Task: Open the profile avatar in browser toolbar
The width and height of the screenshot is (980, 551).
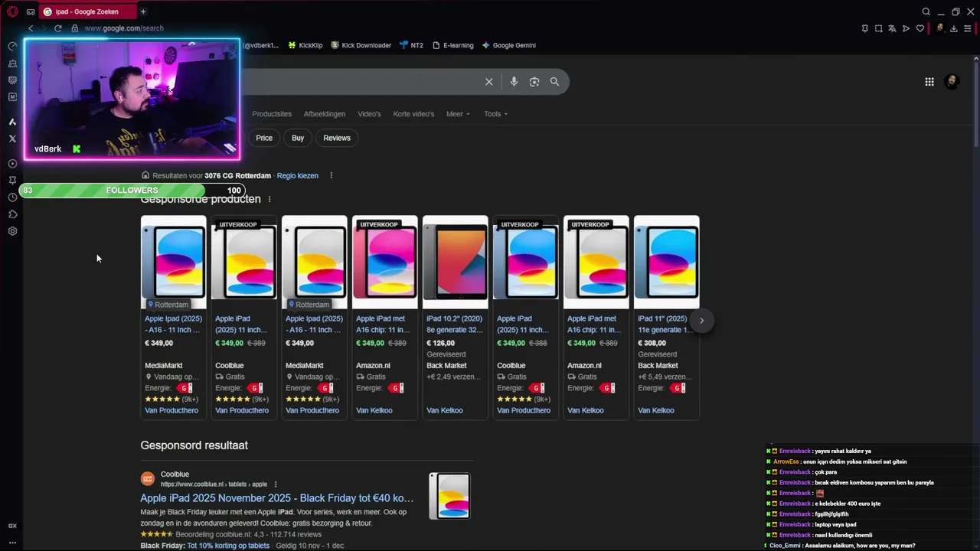Action: tap(940, 28)
